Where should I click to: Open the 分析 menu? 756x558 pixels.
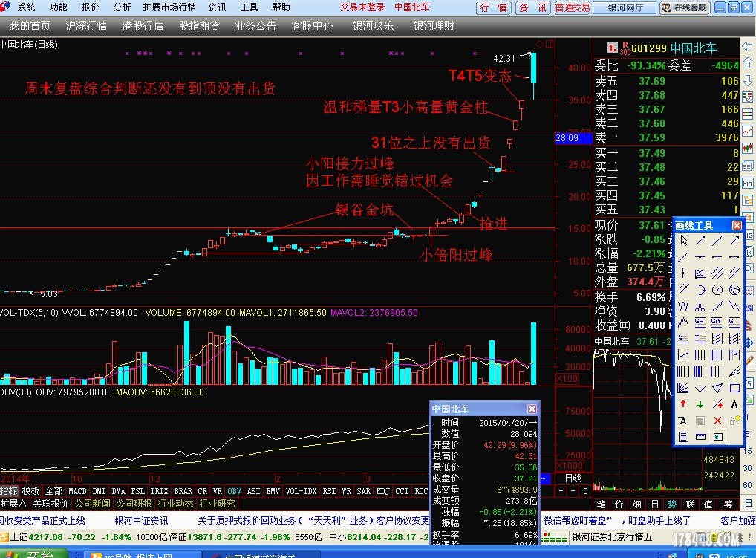pos(122,7)
